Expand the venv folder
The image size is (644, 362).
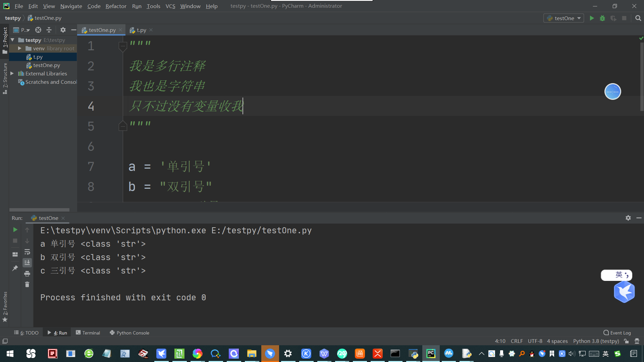click(x=20, y=48)
